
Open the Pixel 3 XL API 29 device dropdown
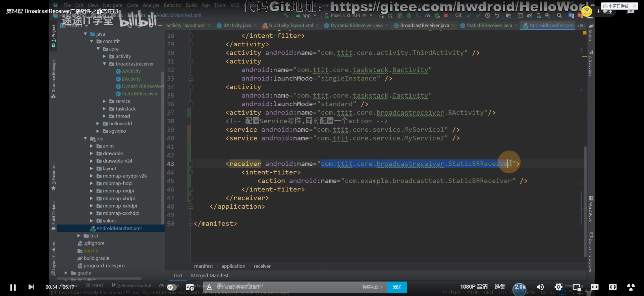(348, 15)
